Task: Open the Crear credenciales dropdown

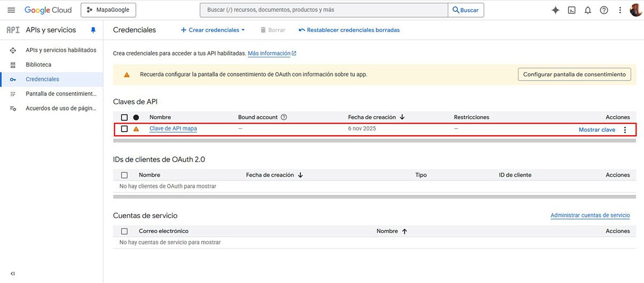Action: (x=213, y=30)
